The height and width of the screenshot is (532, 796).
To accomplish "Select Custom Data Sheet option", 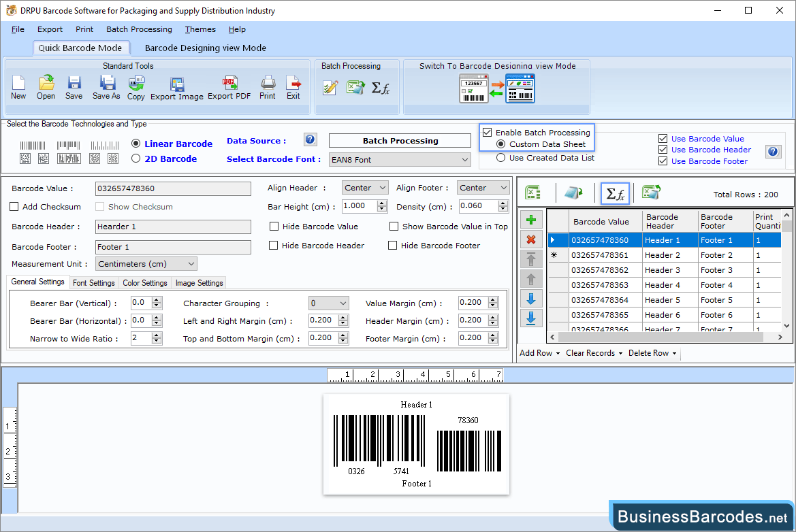I will pos(500,144).
